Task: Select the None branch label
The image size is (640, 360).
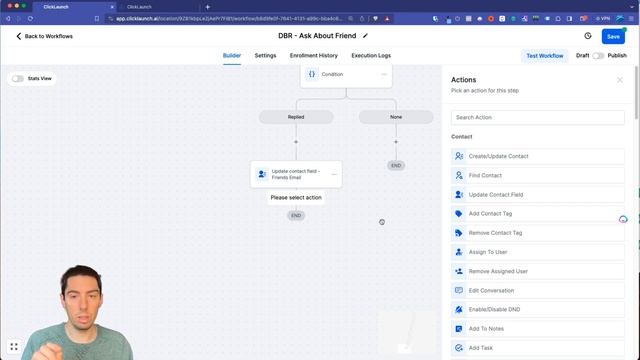Action: pyautogui.click(x=396, y=117)
